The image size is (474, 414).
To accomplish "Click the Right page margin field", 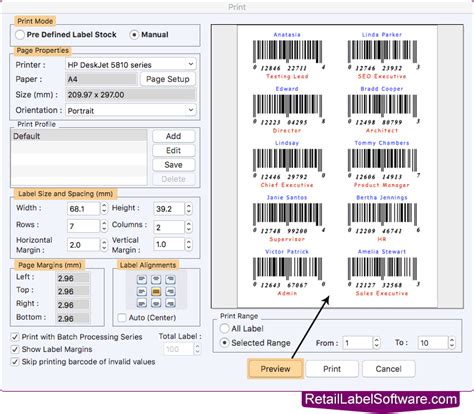I will (x=73, y=305).
